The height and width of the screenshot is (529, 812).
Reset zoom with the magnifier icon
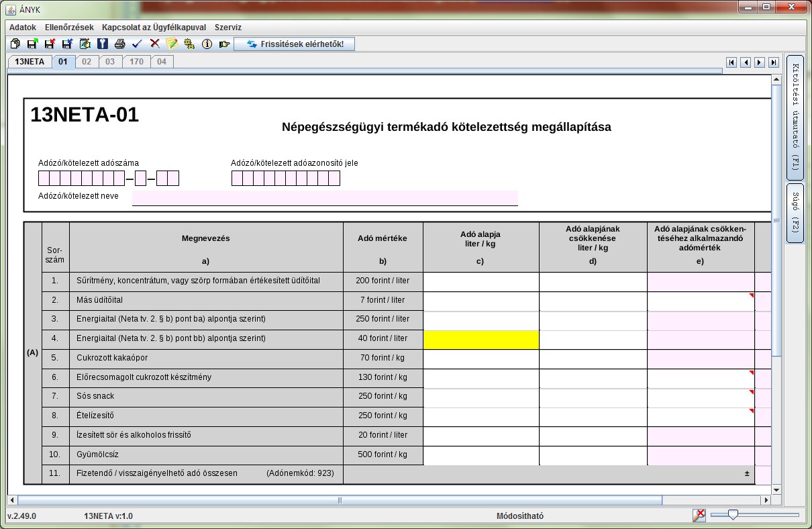tap(699, 515)
